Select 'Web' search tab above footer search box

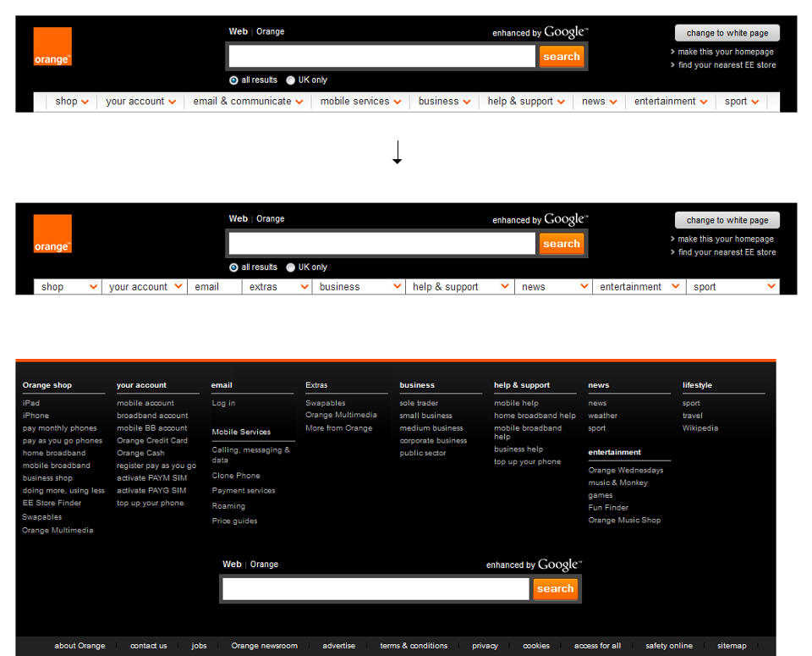232,565
